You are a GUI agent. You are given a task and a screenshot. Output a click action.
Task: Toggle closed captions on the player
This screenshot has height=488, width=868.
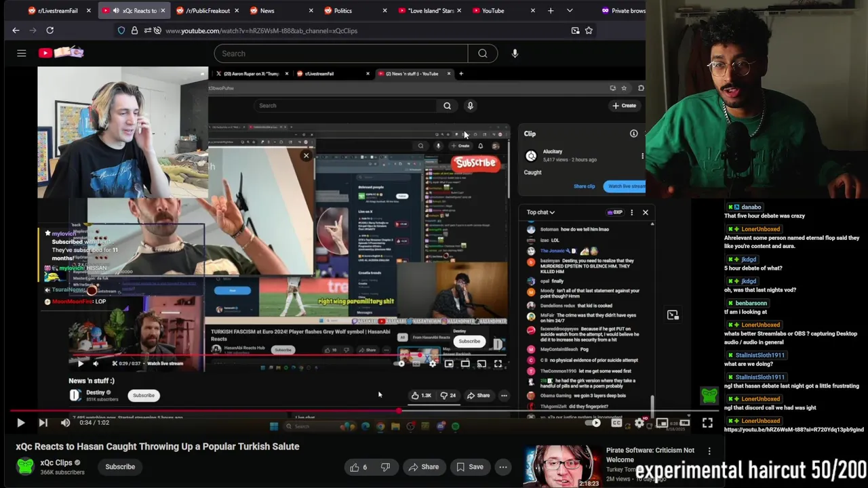pos(616,423)
